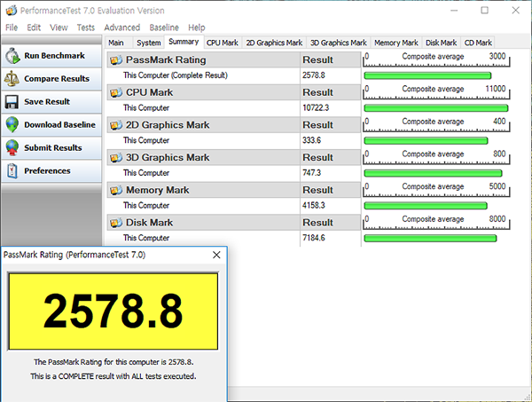Click the Memory Mark green result bar
532x402 pixels.
[x=426, y=206]
